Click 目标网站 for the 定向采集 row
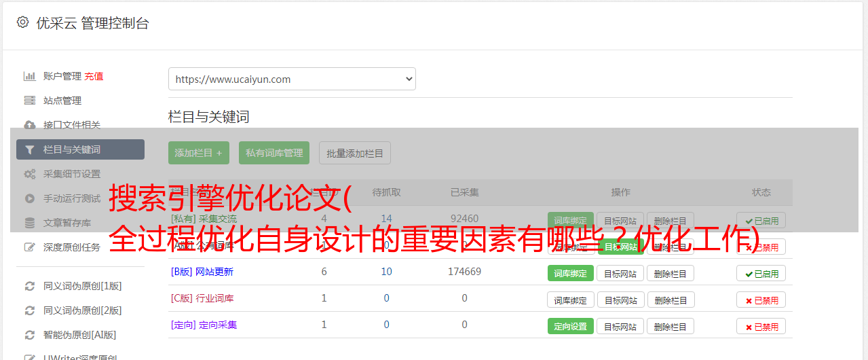Screen dimensions: 868x360 click(x=620, y=326)
